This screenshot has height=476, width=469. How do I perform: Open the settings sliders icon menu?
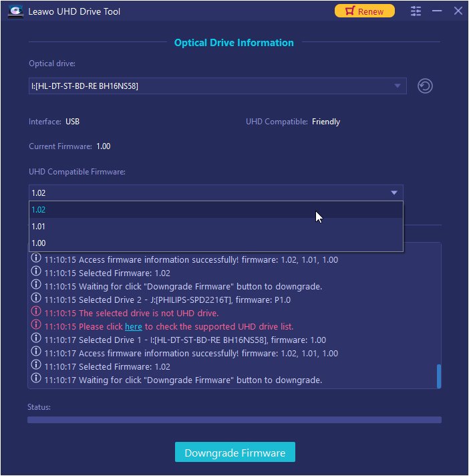click(416, 11)
